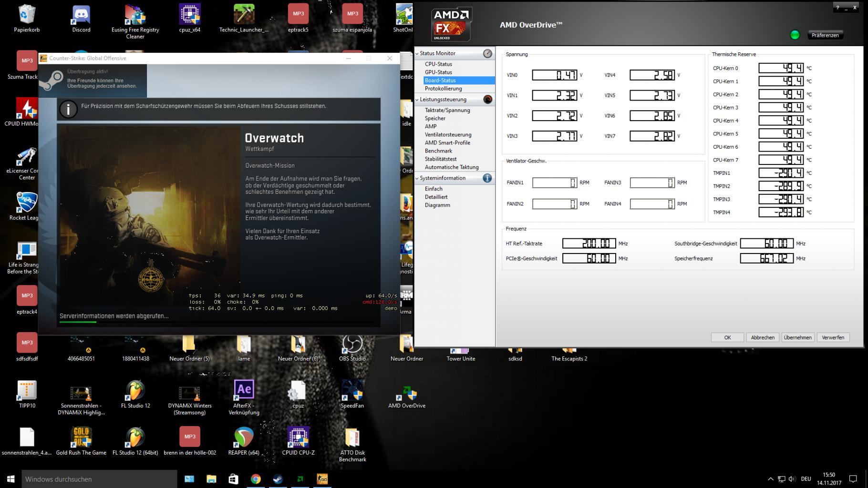Open the Windows Start menu
Image resolution: width=868 pixels, height=488 pixels.
[x=10, y=479]
